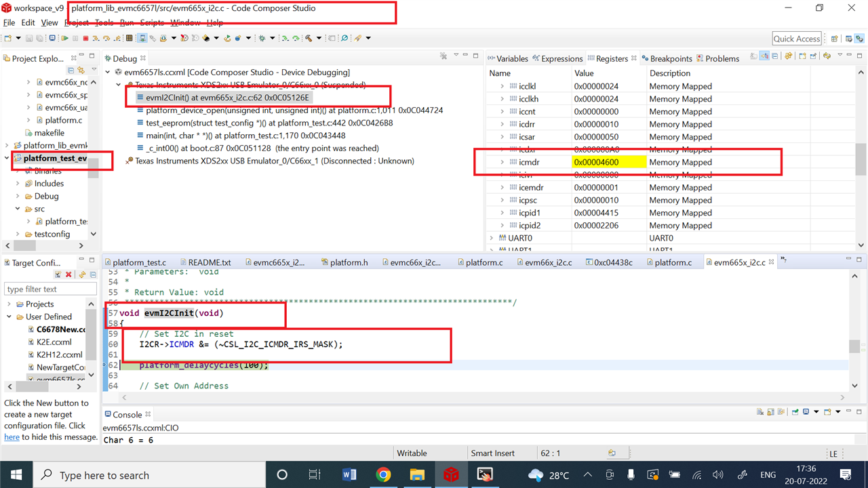Expand the icmdr register row
Screen dimensions: 868x488
[x=502, y=162]
